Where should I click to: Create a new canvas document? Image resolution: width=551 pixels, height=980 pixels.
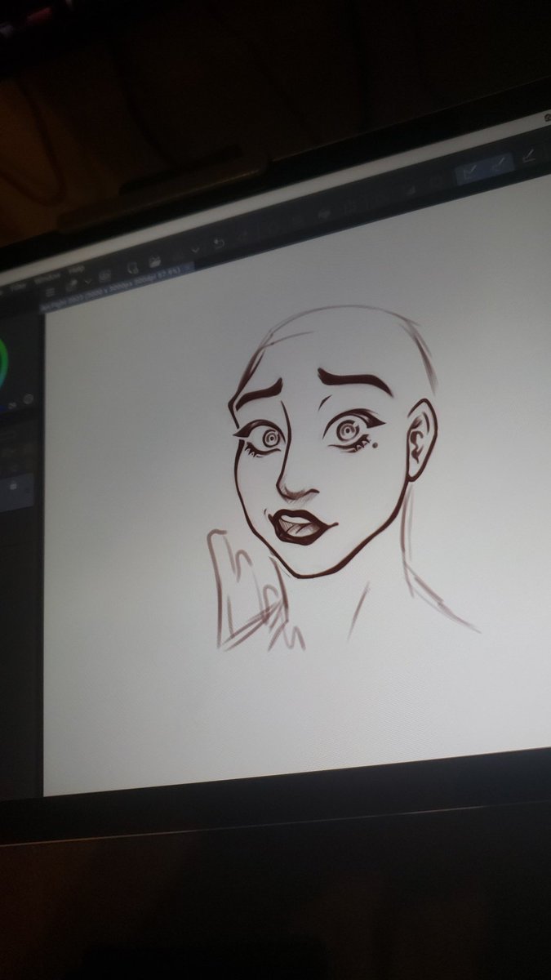[x=132, y=266]
